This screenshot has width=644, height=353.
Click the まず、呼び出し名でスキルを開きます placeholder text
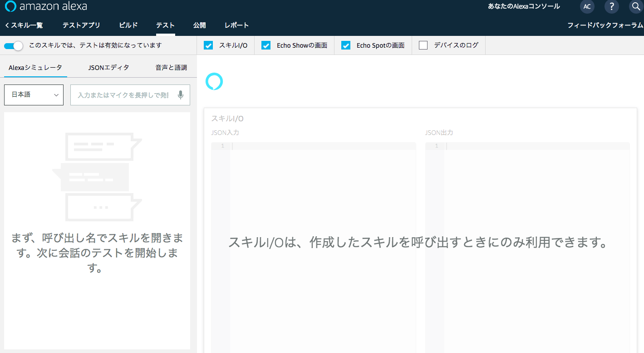pyautogui.click(x=97, y=253)
